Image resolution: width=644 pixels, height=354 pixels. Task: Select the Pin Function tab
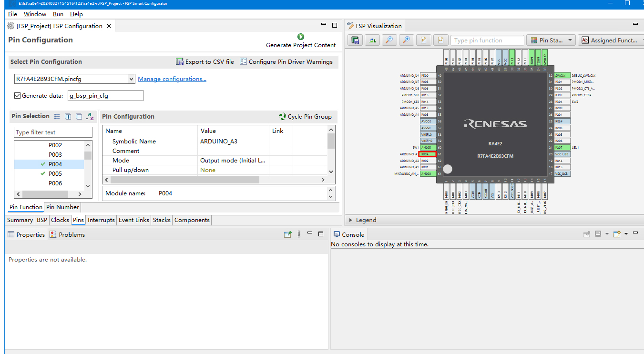pyautogui.click(x=26, y=207)
